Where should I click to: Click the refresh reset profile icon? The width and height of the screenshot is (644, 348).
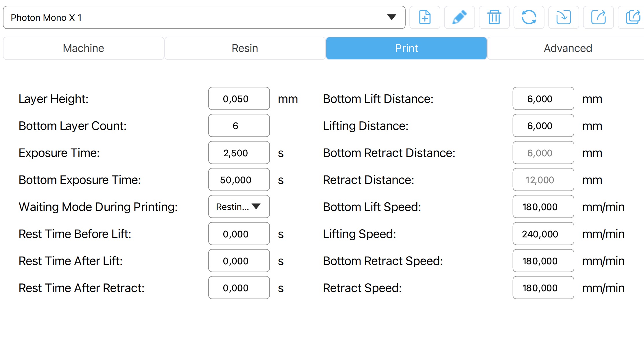pyautogui.click(x=529, y=17)
